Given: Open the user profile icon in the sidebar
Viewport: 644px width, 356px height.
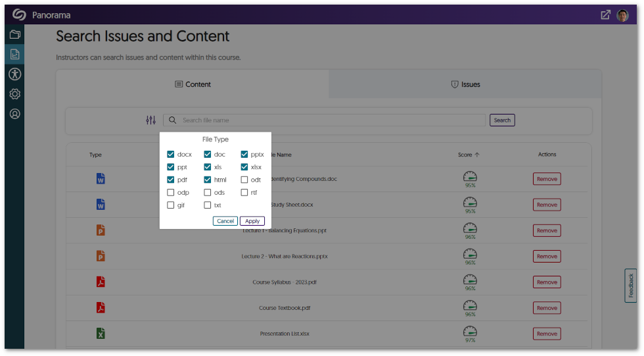Looking at the screenshot, I should [x=14, y=114].
